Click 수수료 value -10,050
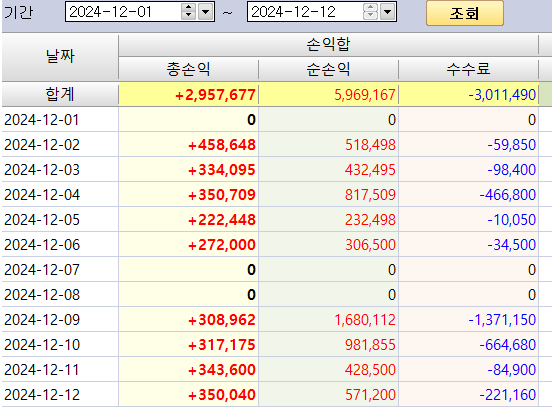The image size is (552, 411). click(x=512, y=220)
